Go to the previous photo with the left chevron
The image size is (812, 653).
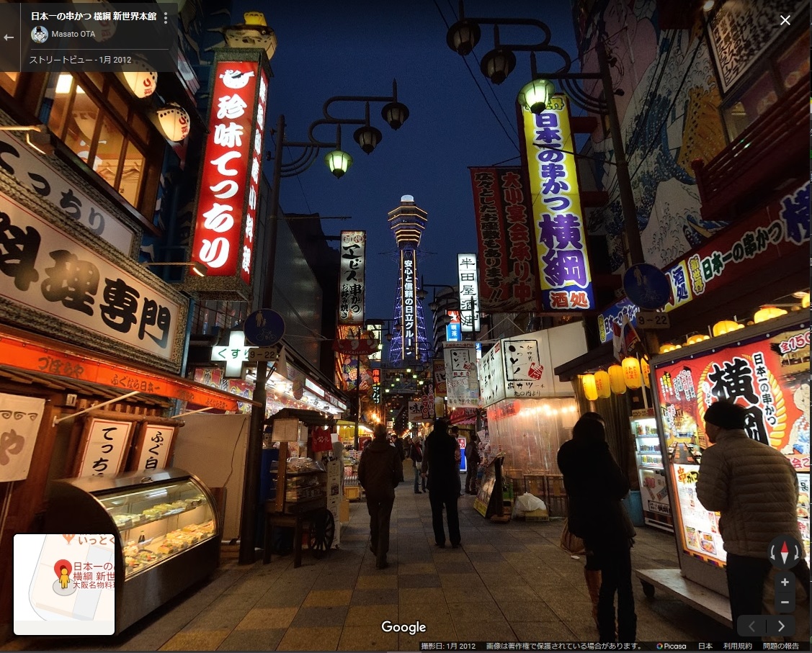tap(752, 626)
